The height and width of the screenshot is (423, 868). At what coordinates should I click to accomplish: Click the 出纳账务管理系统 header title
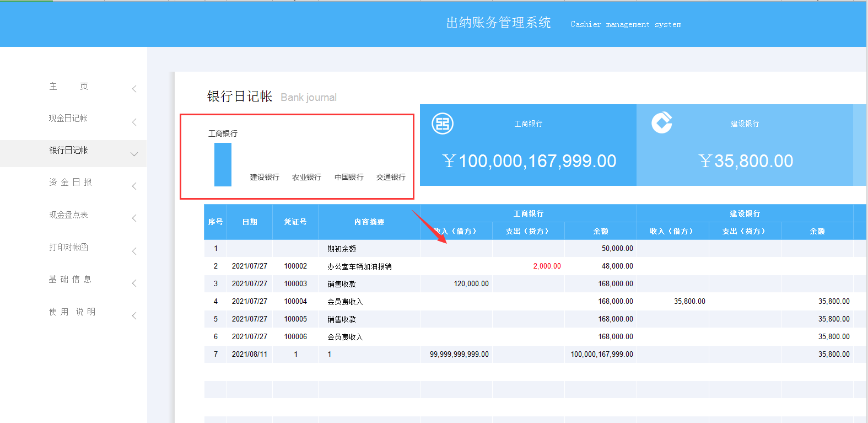499,23
